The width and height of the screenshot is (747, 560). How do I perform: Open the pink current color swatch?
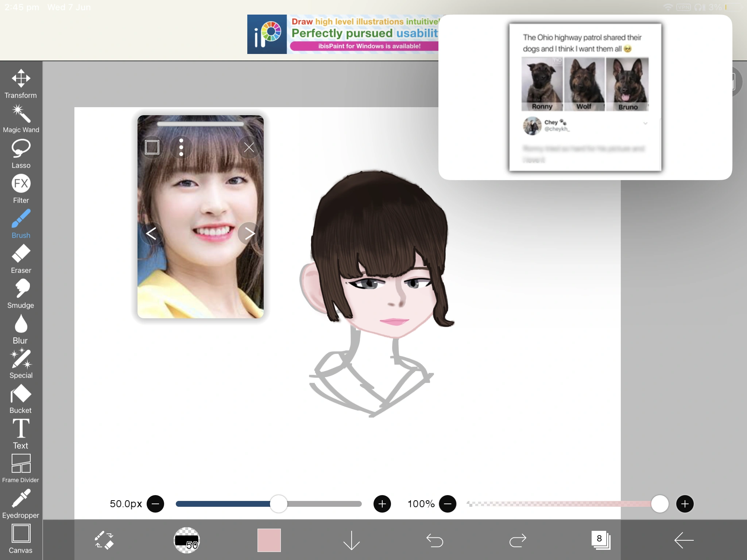tap(269, 540)
